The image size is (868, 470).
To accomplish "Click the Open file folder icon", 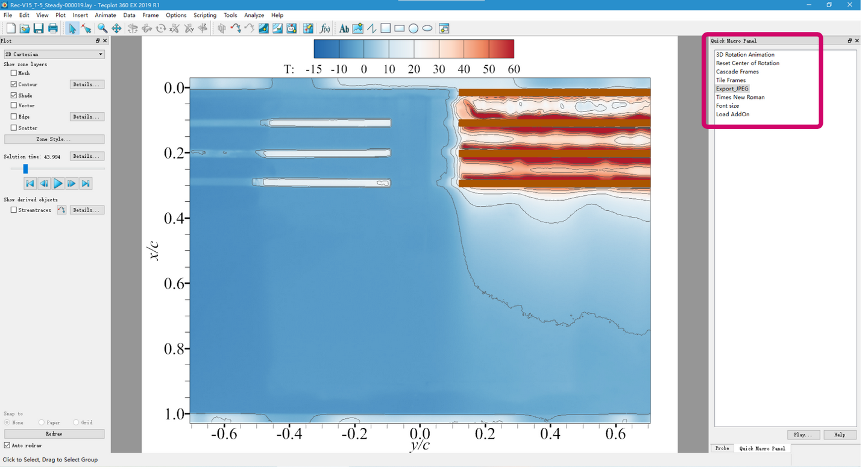I will pos(25,28).
